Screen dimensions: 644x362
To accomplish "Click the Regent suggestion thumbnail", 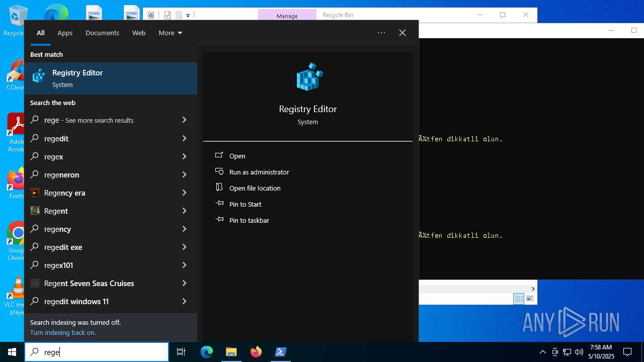I will coord(35,211).
